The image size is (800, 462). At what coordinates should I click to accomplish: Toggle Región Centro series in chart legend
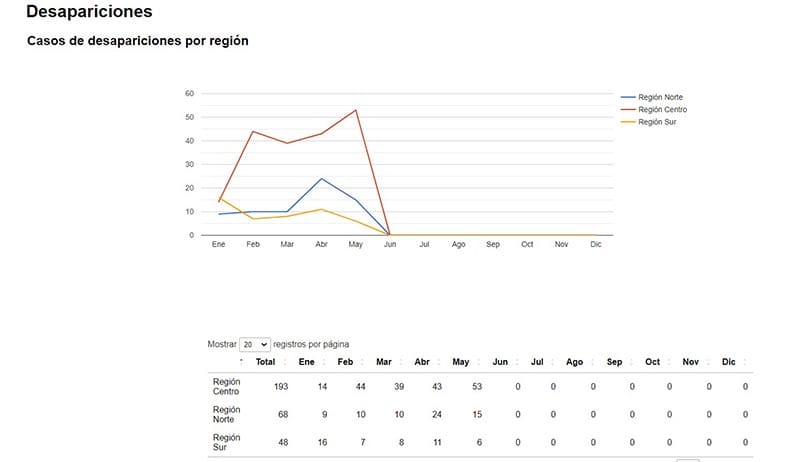pyautogui.click(x=662, y=109)
